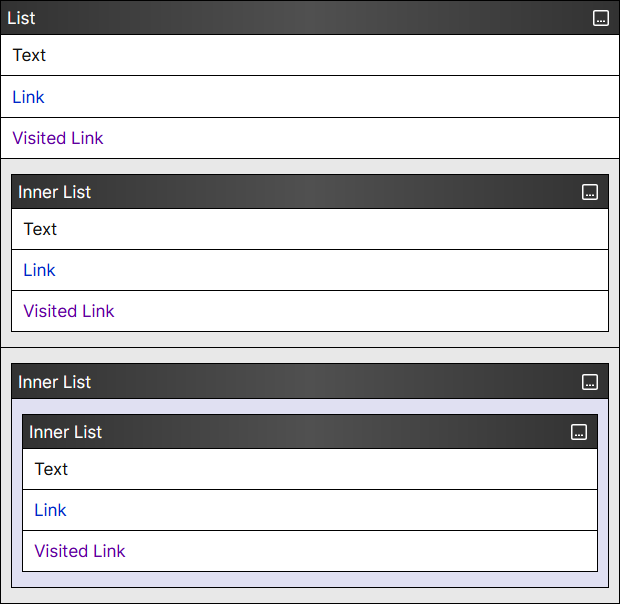Click the top-level "List" header title
620x604 pixels.
pos(21,18)
